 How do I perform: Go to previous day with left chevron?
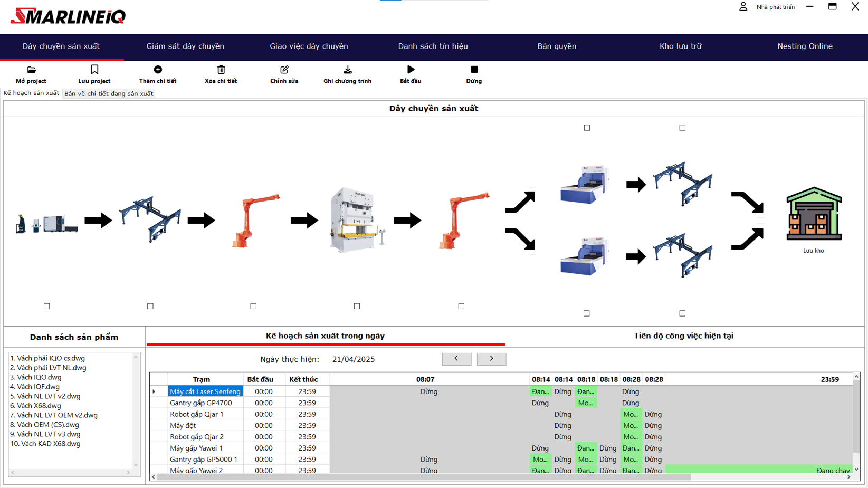tap(456, 359)
